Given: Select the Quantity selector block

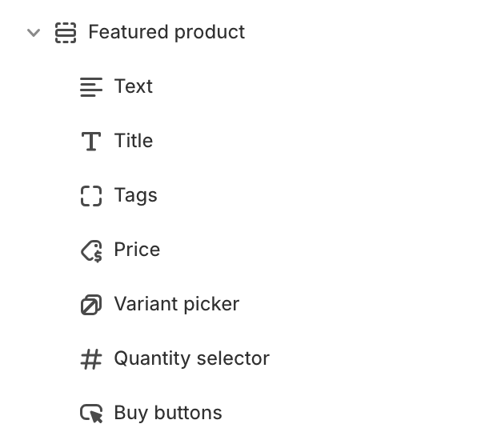Looking at the screenshot, I should pos(191,358).
